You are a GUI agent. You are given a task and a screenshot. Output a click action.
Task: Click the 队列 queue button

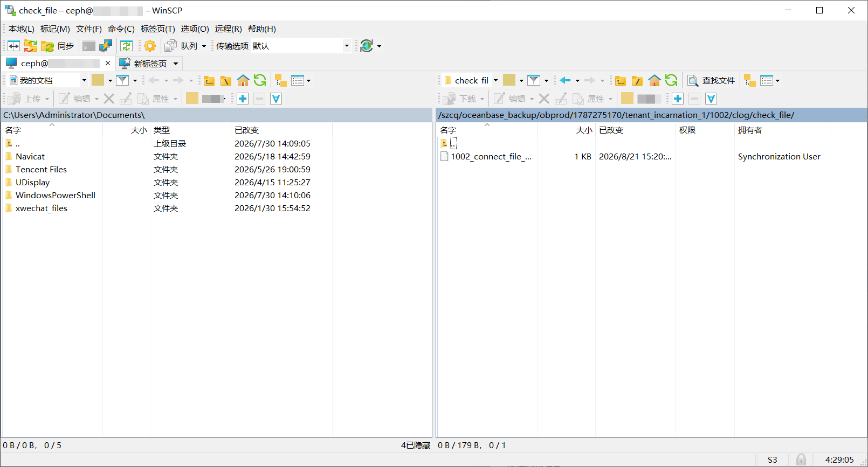pyautogui.click(x=181, y=46)
